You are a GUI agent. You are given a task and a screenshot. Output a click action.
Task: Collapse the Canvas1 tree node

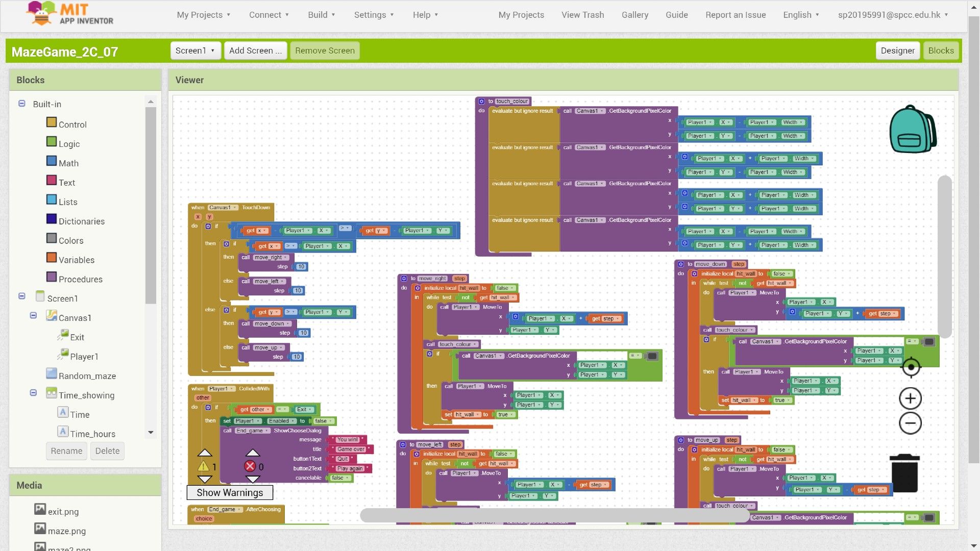[x=33, y=315]
